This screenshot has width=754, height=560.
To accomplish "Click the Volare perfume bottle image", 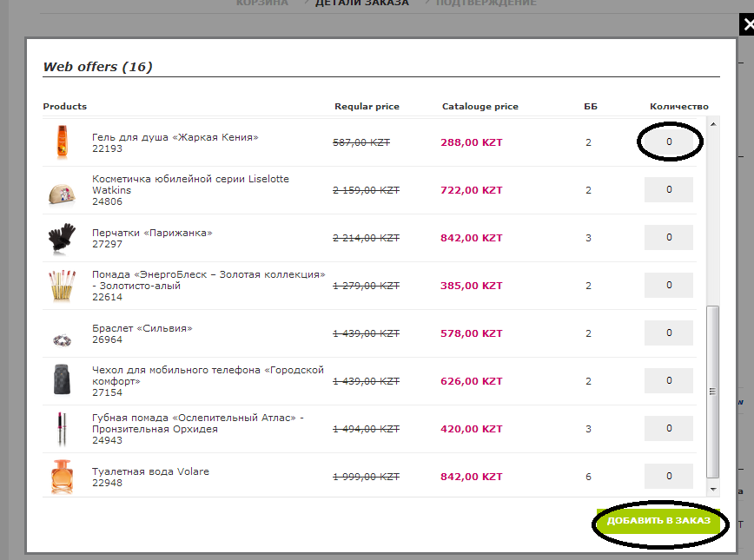I will click(62, 477).
